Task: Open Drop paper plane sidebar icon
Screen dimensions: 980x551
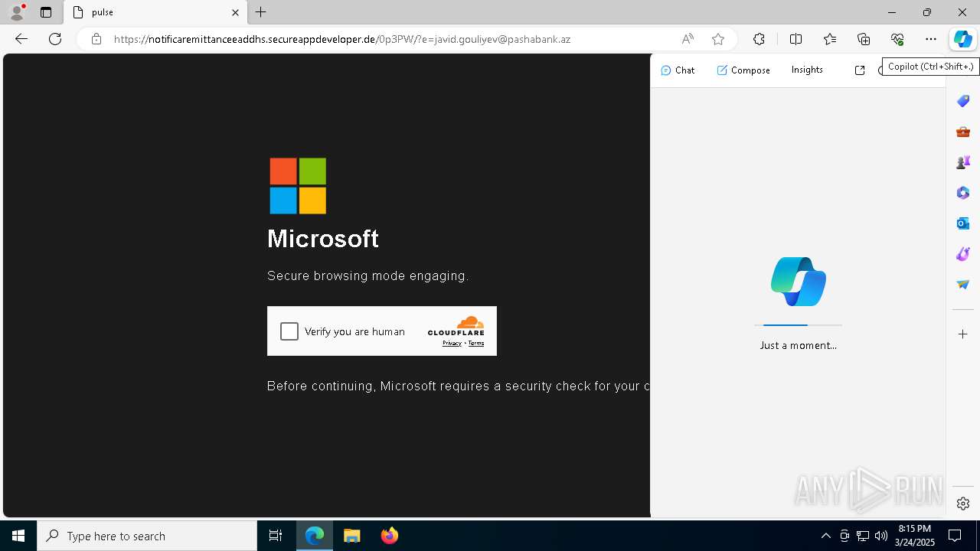Action: (963, 285)
